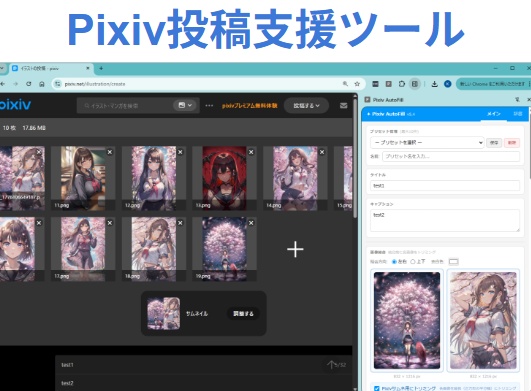Open pixiv messages envelope icon
The image size is (531, 391).
point(343,106)
